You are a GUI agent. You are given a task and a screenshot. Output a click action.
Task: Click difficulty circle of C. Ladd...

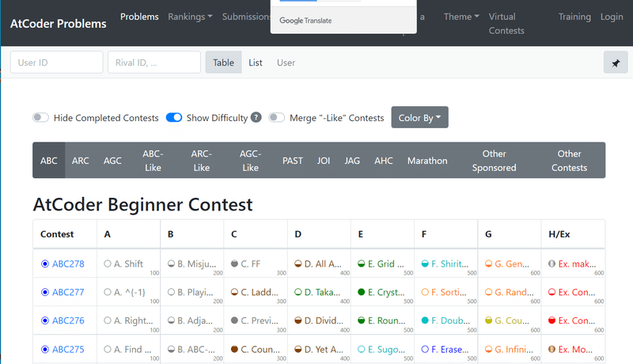(x=234, y=292)
